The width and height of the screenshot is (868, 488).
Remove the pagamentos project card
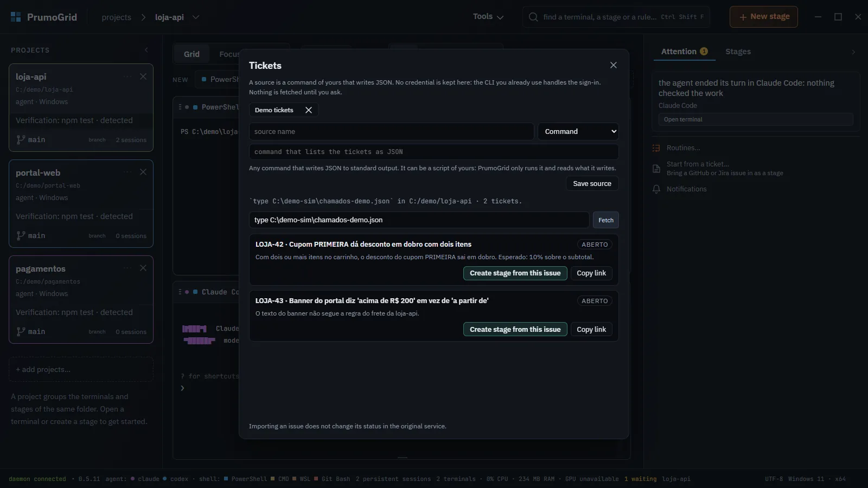click(143, 268)
